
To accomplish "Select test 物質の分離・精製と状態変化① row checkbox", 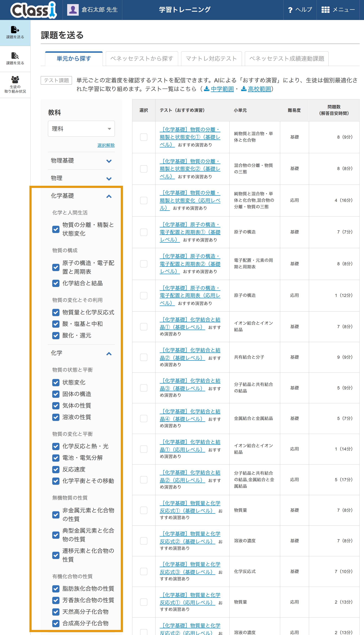I will (x=144, y=137).
